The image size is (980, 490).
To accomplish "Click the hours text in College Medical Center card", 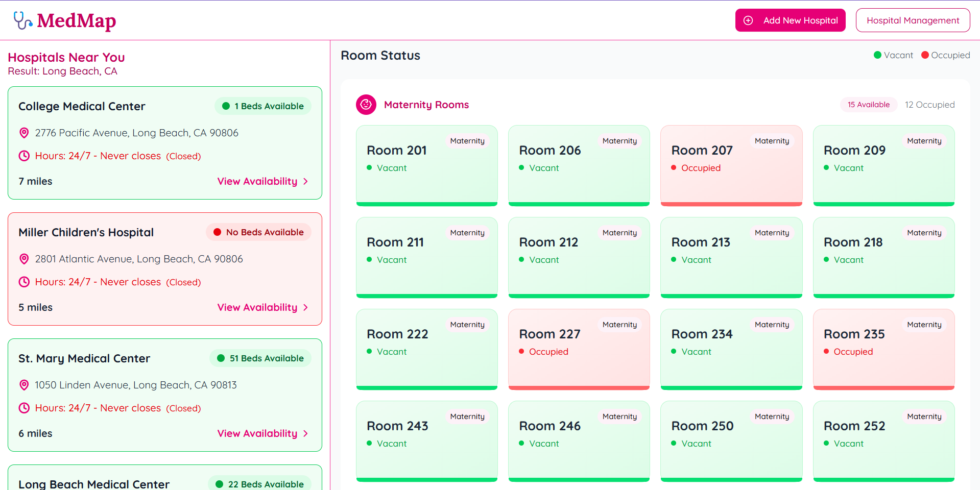I will [x=118, y=156].
